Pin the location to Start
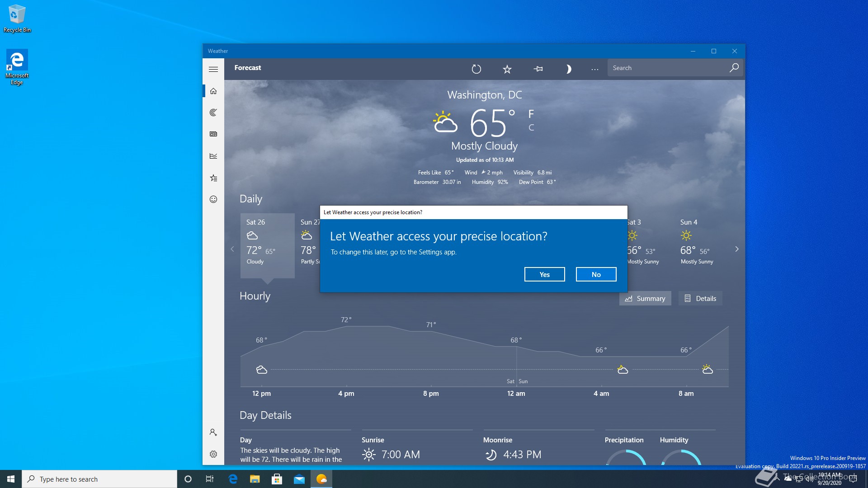Image resolution: width=868 pixels, height=488 pixels. [x=538, y=69]
